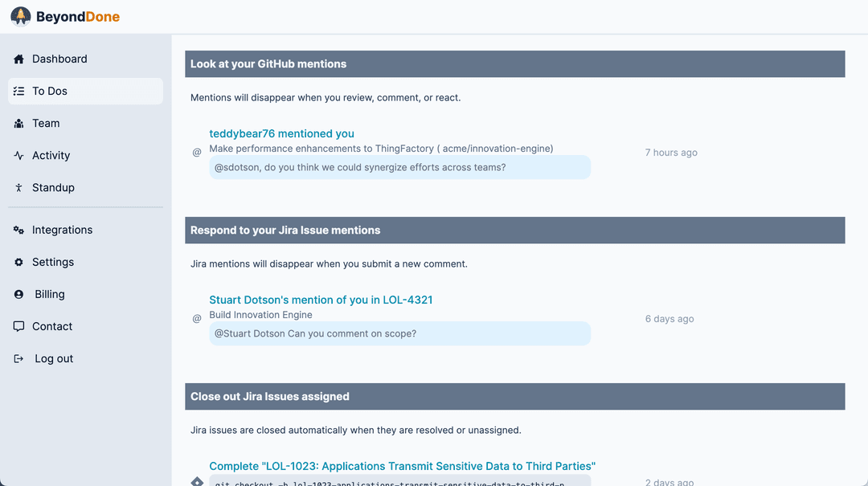Open "teddybear76 mentioned you" link
The image size is (868, 486).
click(281, 134)
